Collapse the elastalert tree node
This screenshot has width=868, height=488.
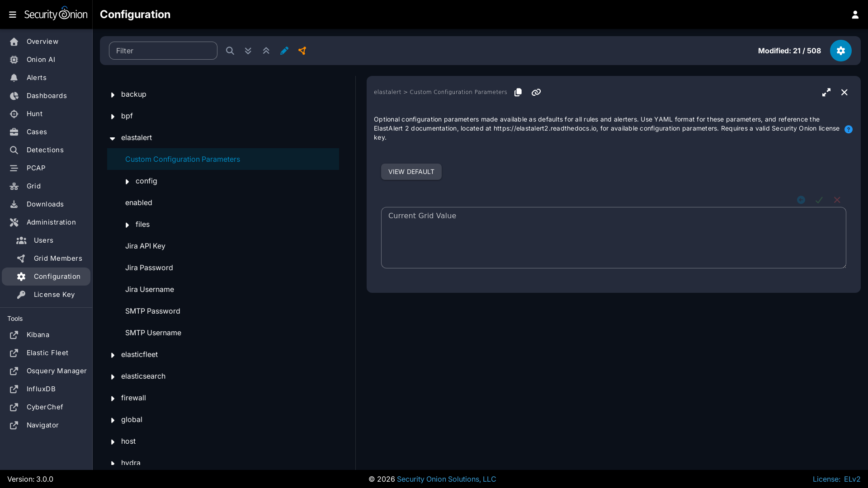tap(113, 138)
